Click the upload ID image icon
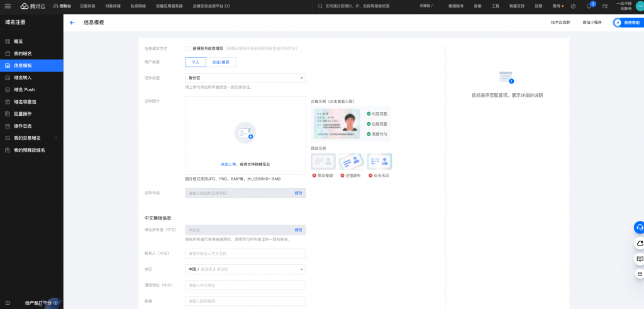 tap(245, 133)
